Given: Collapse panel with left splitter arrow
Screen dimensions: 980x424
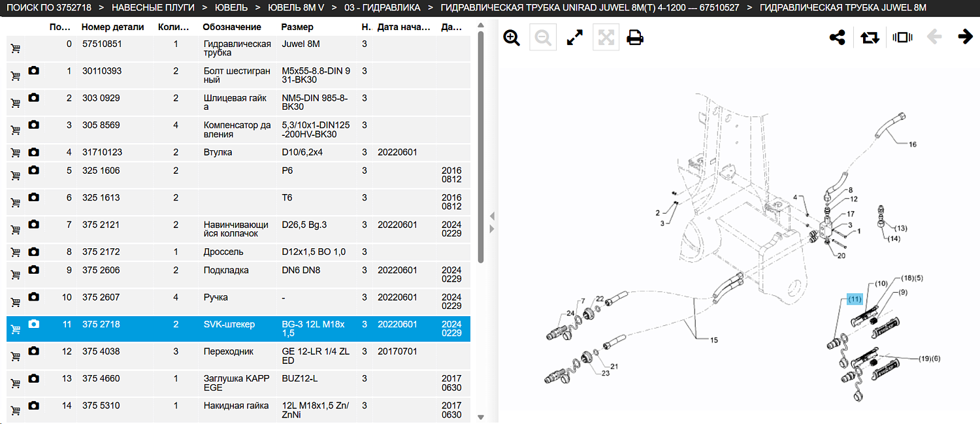Looking at the screenshot, I should (x=492, y=216).
